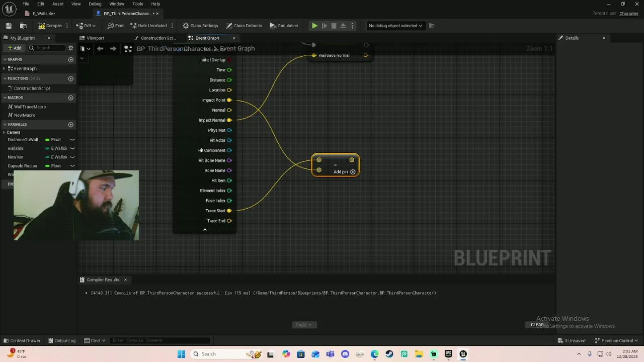Close the My Blueprint panel

click(49, 38)
